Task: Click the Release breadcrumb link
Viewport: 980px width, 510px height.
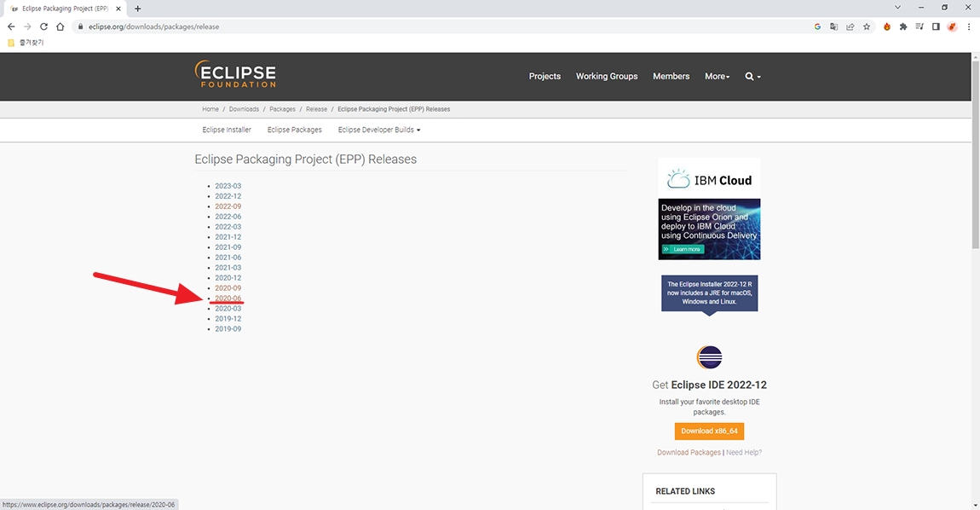Action: click(x=316, y=109)
